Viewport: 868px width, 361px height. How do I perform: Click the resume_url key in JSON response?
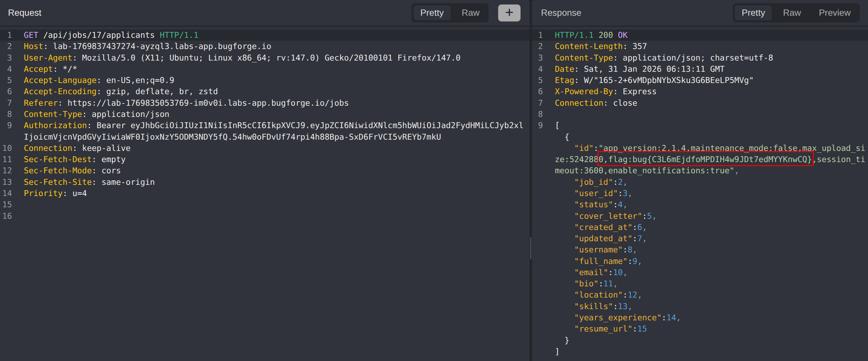click(x=603, y=329)
